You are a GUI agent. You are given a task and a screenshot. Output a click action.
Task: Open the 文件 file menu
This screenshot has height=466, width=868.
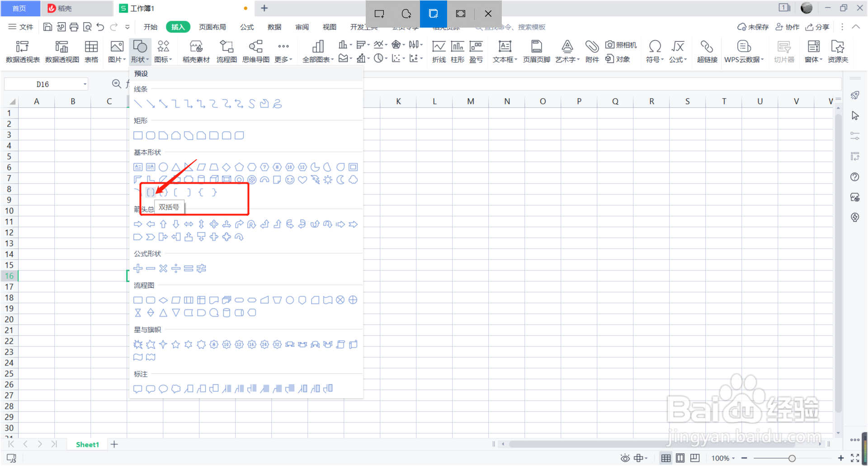(x=21, y=27)
